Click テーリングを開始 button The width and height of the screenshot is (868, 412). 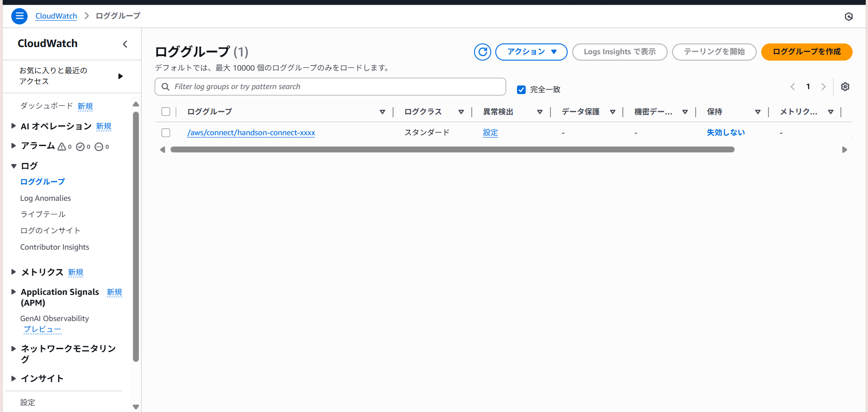[x=714, y=52]
